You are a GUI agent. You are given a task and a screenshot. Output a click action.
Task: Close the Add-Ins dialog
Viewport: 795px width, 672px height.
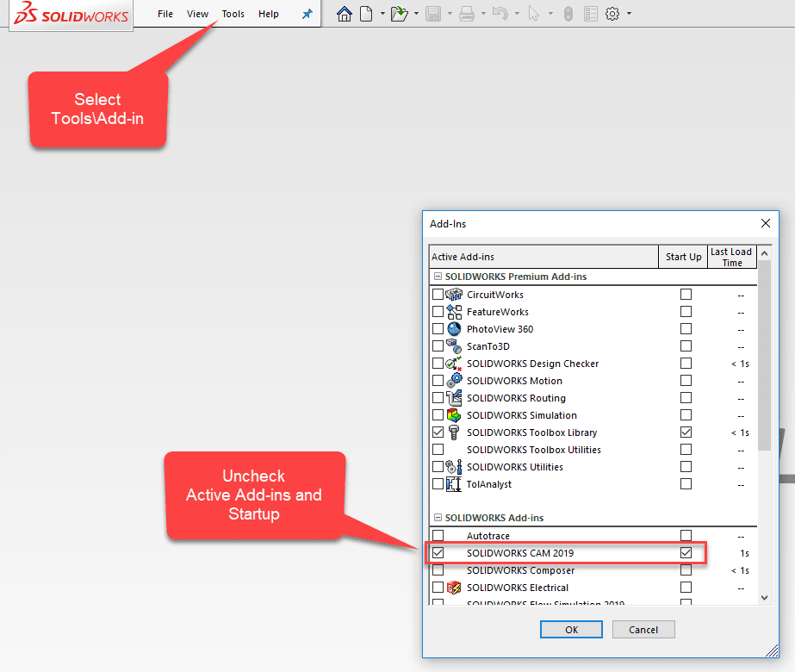tap(766, 223)
